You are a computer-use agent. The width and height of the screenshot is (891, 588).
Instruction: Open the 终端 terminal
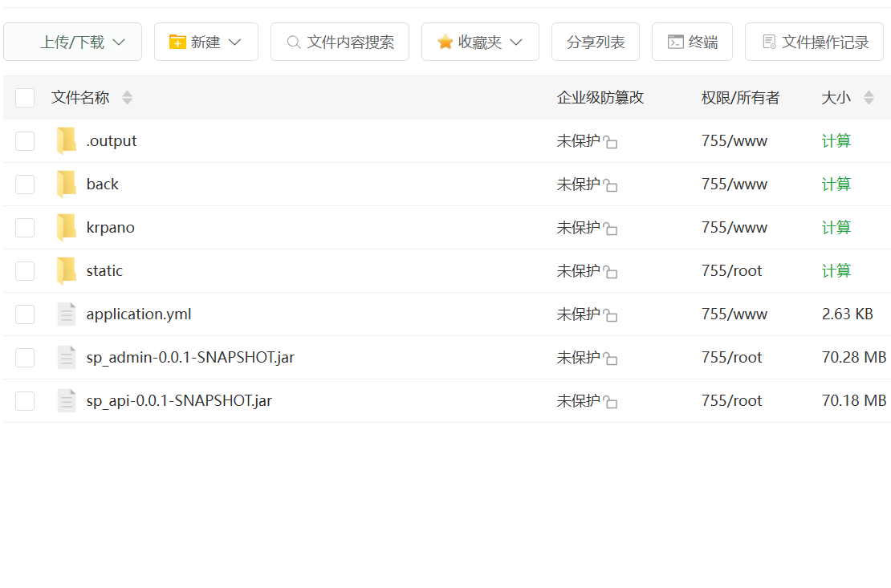tap(692, 42)
